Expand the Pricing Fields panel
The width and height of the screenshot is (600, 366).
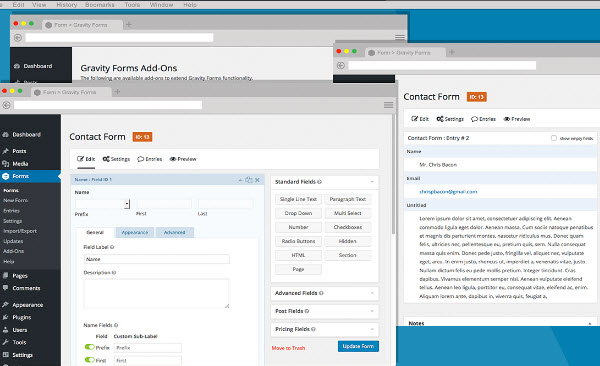(x=372, y=329)
